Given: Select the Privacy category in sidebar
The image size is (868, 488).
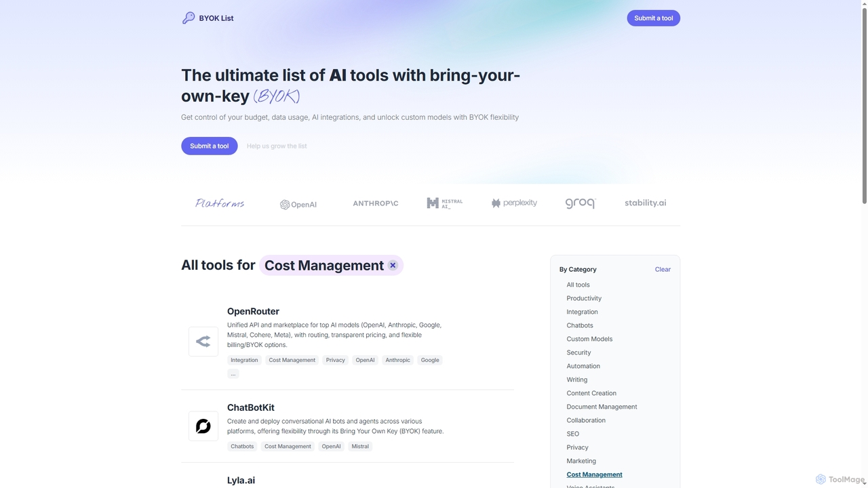Looking at the screenshot, I should (x=577, y=447).
